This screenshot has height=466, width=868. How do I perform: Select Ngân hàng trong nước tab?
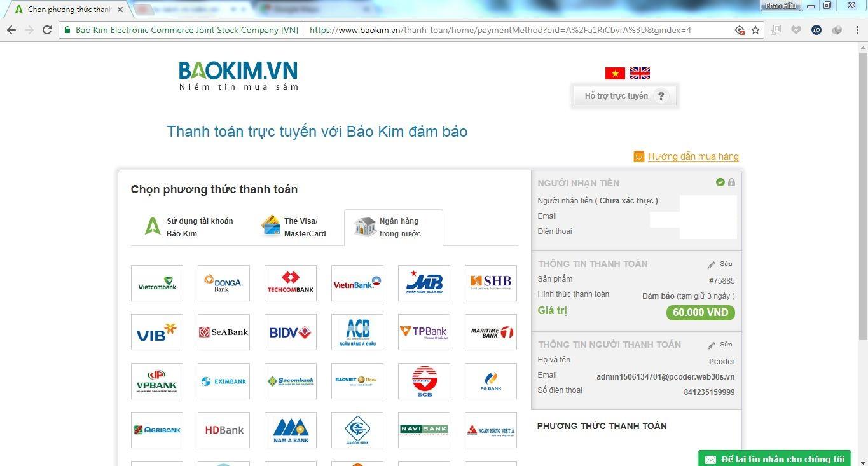(394, 227)
